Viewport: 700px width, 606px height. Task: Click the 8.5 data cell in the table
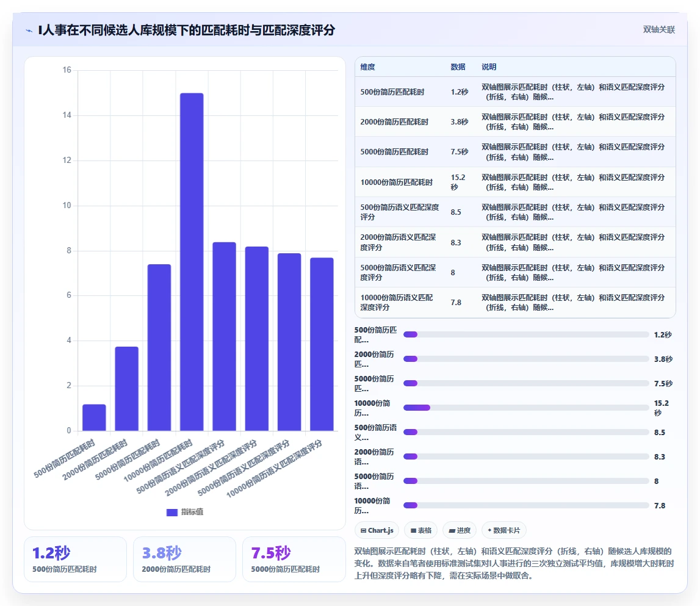pyautogui.click(x=455, y=212)
